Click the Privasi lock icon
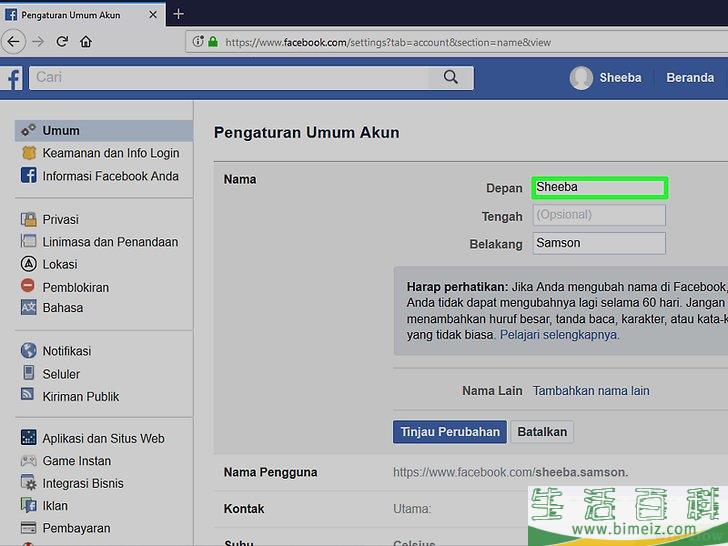The image size is (728, 546). tap(29, 219)
